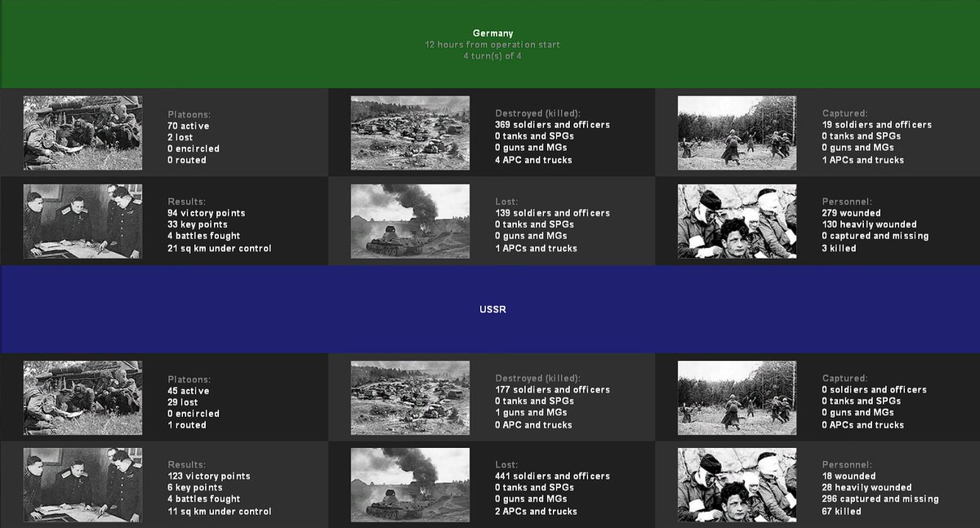The image size is (980, 528).
Task: Click '123 victory points' value
Action: coord(209,476)
